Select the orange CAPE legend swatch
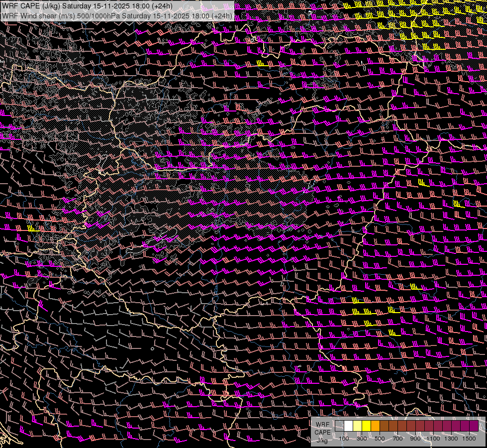The width and height of the screenshot is (487, 448). pos(376,426)
